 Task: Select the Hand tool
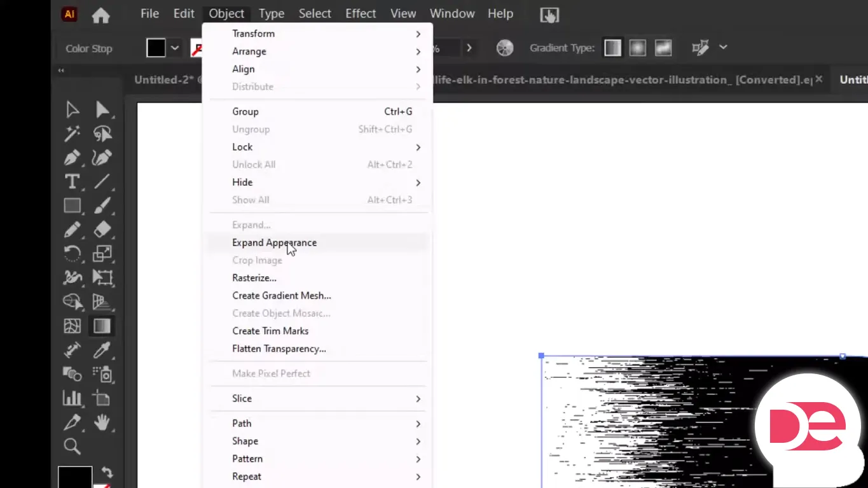coord(102,422)
